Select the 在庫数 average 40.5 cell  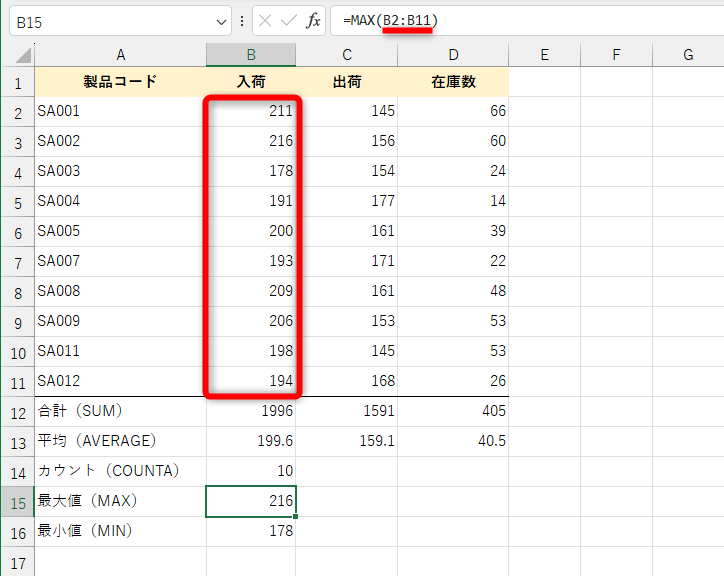(x=453, y=441)
